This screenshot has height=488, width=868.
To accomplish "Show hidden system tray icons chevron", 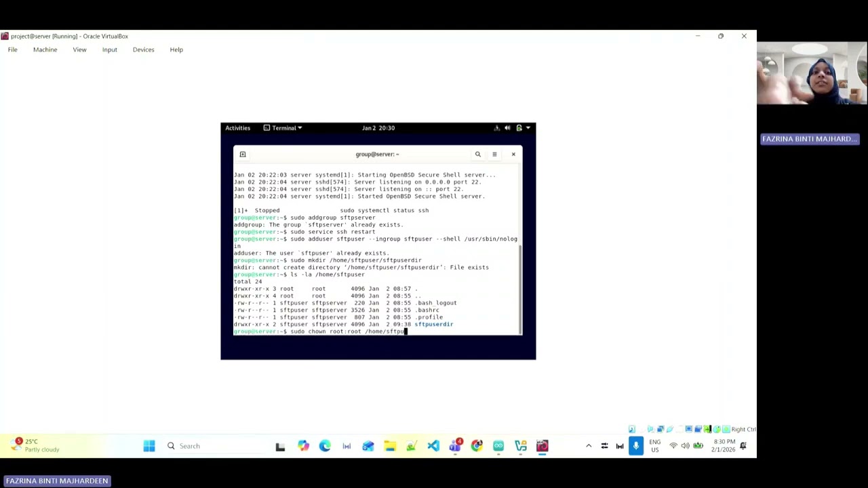I will click(589, 446).
